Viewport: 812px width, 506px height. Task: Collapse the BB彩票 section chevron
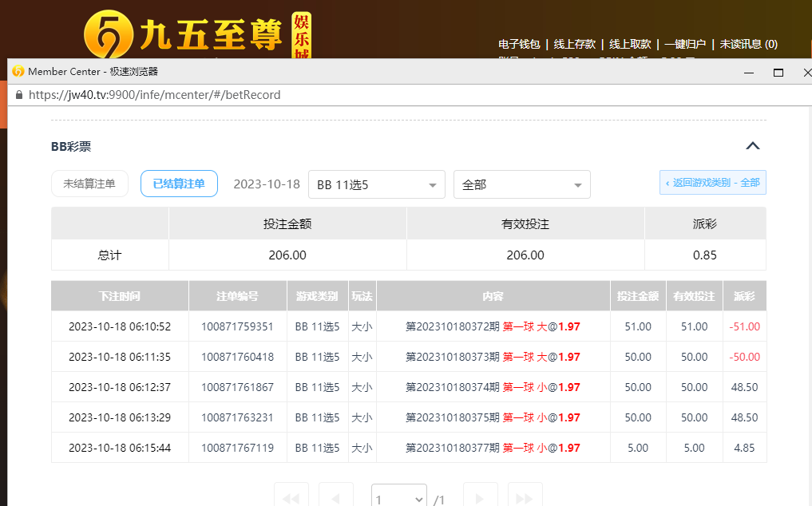point(752,146)
